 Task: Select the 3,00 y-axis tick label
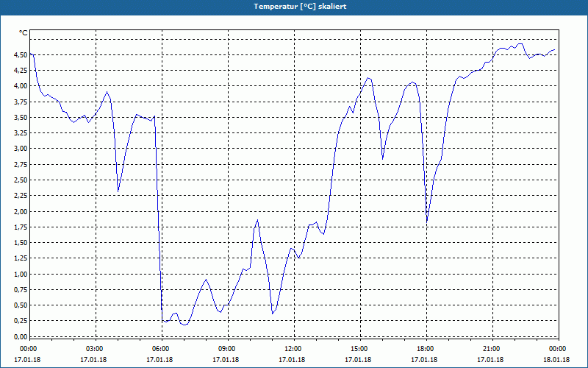(21, 149)
